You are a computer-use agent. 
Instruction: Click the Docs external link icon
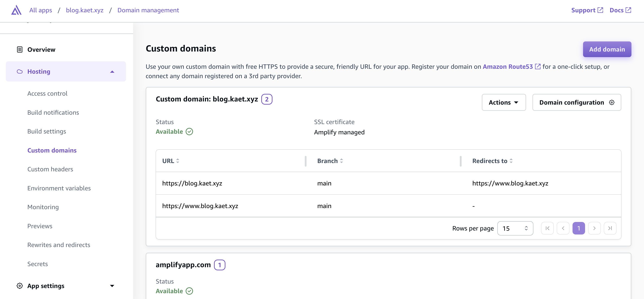[628, 10]
